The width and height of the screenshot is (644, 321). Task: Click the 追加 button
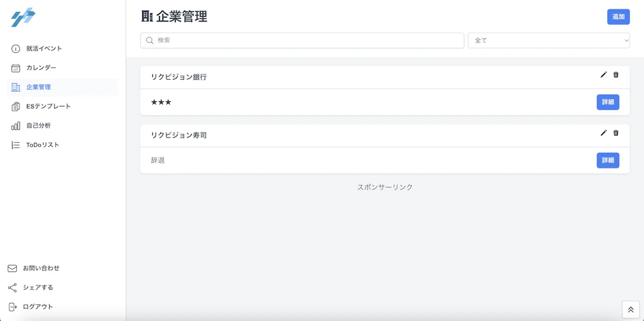618,17
